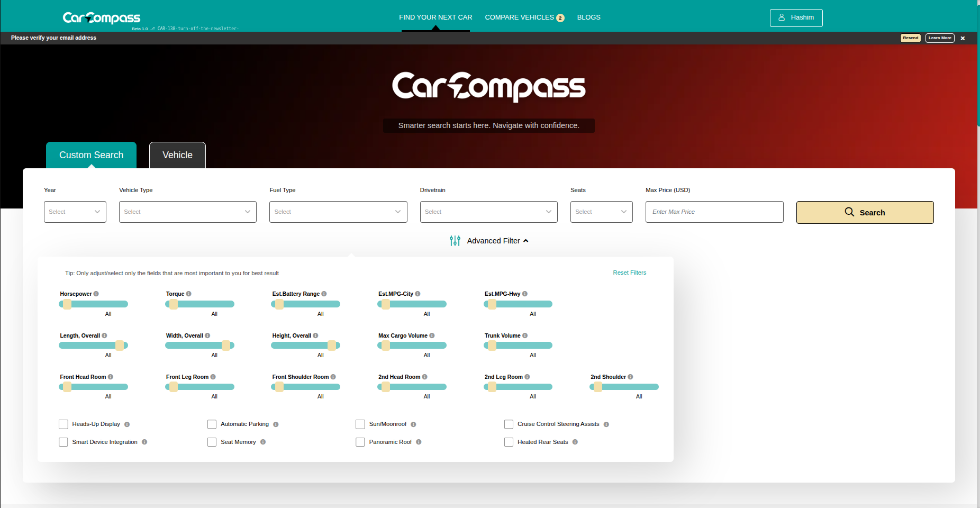The height and width of the screenshot is (508, 980).
Task: Click the Enter Max Price input field
Action: [x=714, y=212]
